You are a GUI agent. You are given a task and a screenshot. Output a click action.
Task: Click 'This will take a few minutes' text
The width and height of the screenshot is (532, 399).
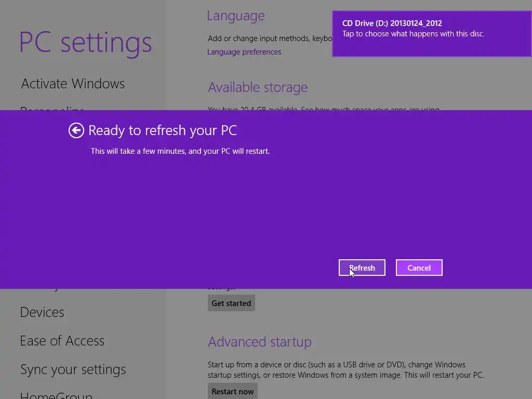180,151
